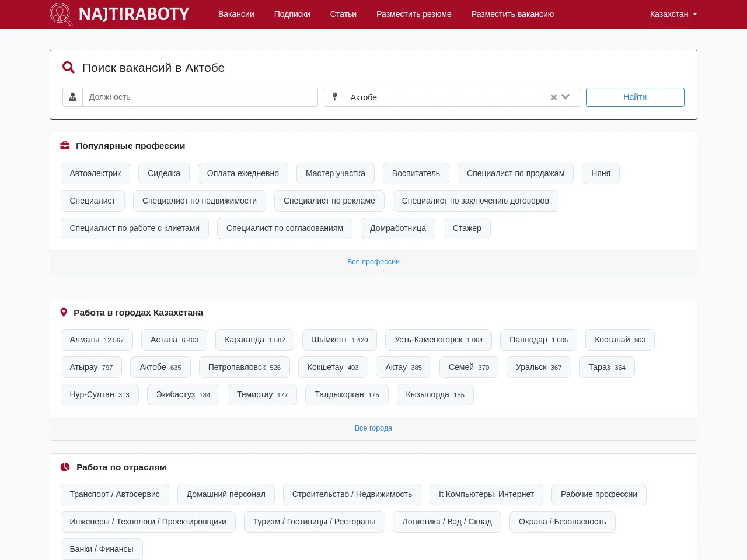Viewport: 747px width, 560px height.
Task: Select the Стажер profession tag
Action: click(x=467, y=228)
